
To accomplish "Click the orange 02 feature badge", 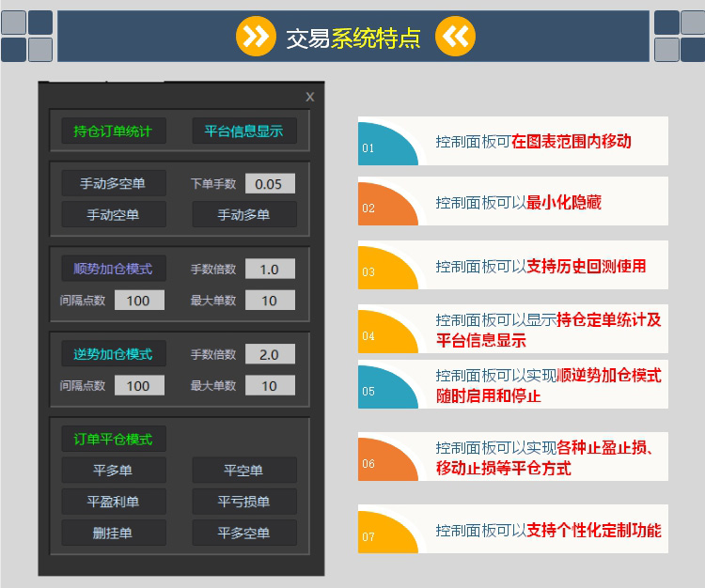I will 387,204.
